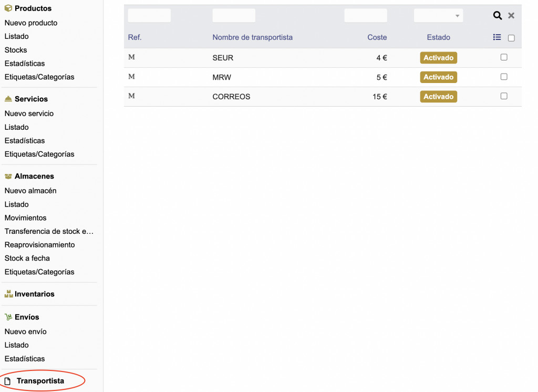The width and height of the screenshot is (538, 392).
Task: Click the Envíos dolly icon
Action: 8,317
